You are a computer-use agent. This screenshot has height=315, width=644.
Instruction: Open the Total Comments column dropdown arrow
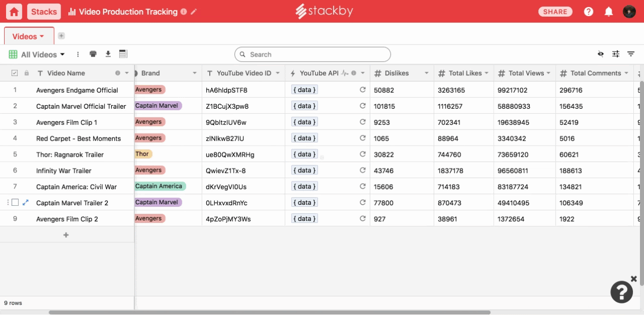point(626,73)
